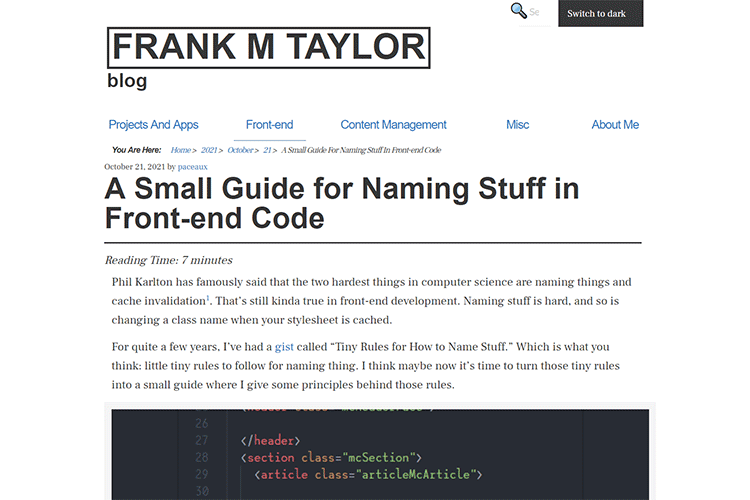Open the gist link in paragraph
The height and width of the screenshot is (500, 750).
[x=284, y=347]
